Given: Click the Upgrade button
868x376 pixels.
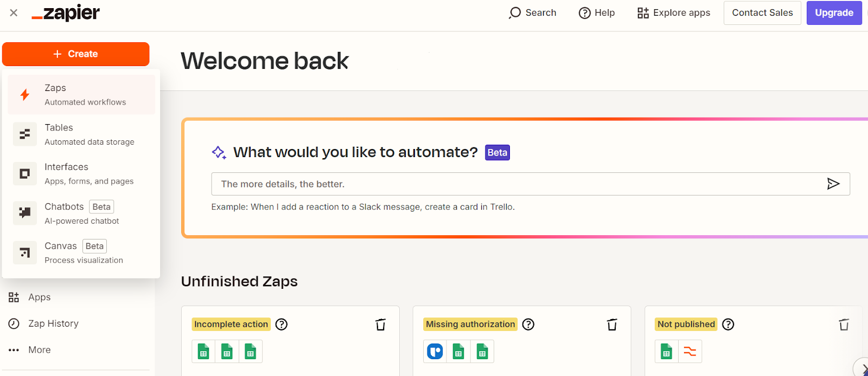Looking at the screenshot, I should click(x=834, y=12).
